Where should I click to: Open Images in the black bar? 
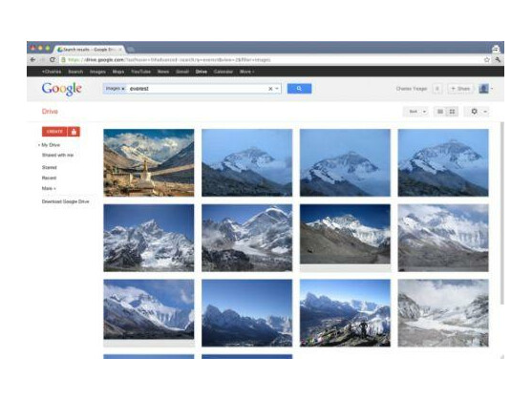97,72
